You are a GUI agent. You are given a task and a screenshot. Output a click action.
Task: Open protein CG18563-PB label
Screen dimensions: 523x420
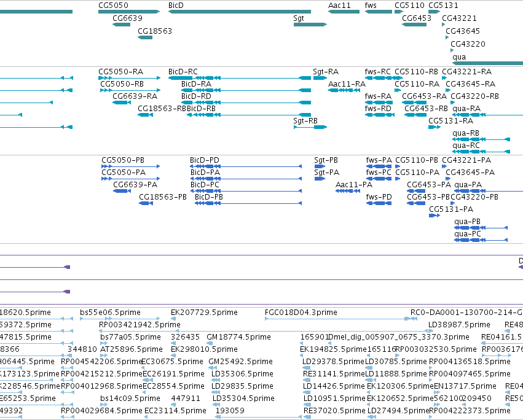[163, 197]
